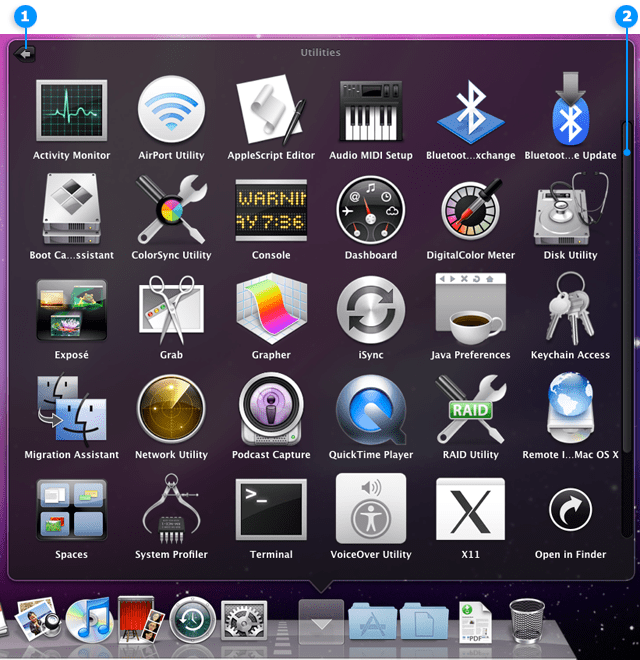Open DigitalColor Meter

tap(471, 209)
